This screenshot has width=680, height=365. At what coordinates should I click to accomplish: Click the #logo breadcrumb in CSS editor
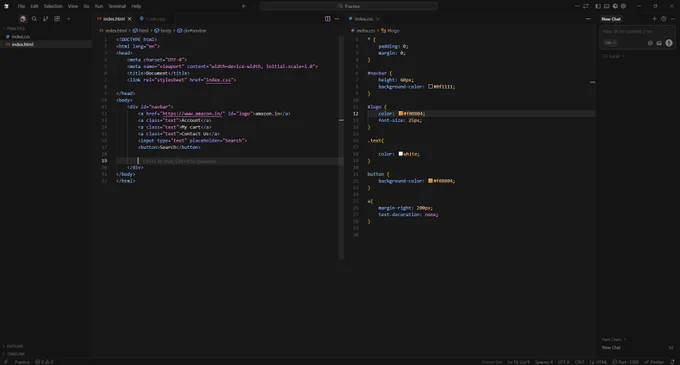pyautogui.click(x=390, y=31)
